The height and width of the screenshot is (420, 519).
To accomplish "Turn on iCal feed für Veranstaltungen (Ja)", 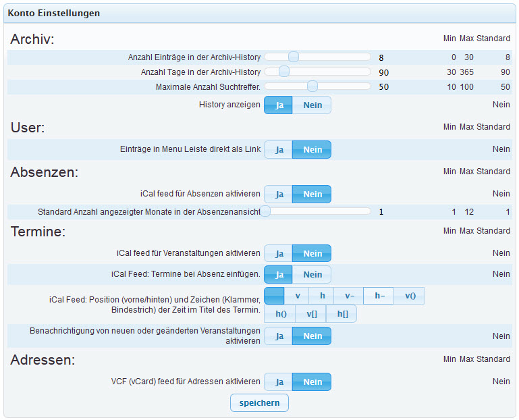I will pos(277,254).
